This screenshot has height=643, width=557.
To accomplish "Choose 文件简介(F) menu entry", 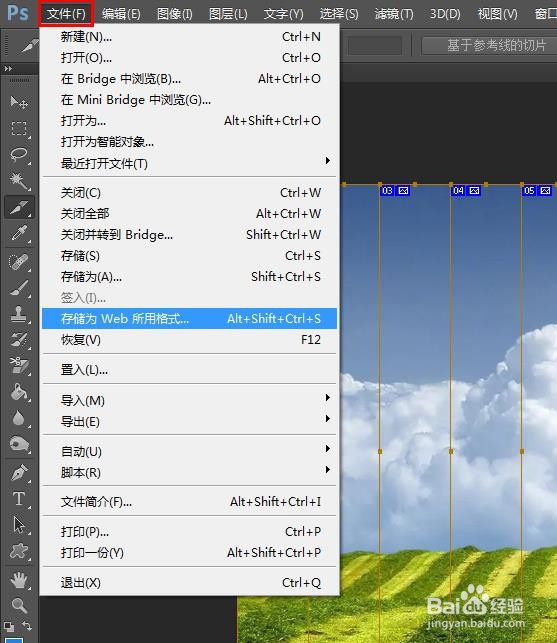I will pyautogui.click(x=189, y=502).
